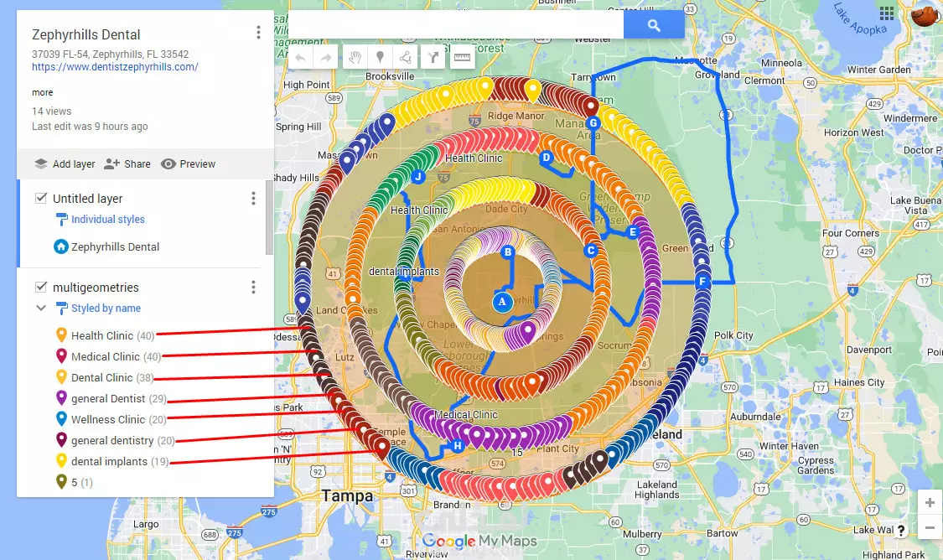Click the Untitled layer title
Image resolution: width=943 pixels, height=560 pixels.
tap(87, 199)
